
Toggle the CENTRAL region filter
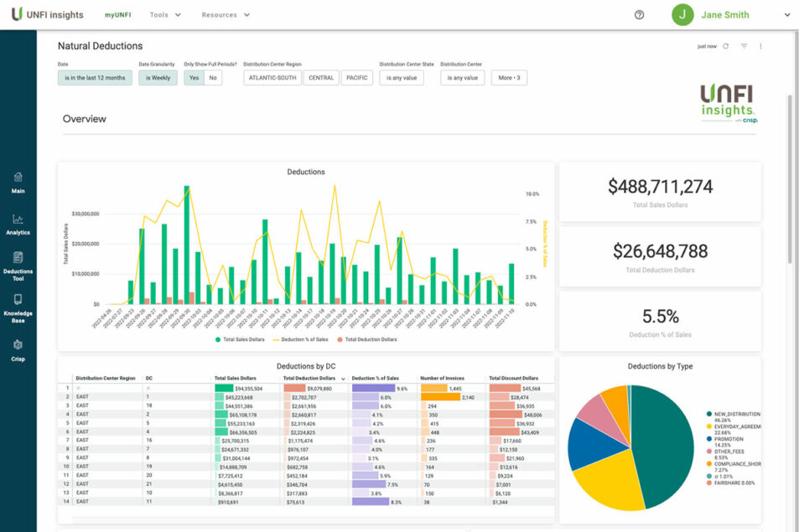pyautogui.click(x=321, y=78)
